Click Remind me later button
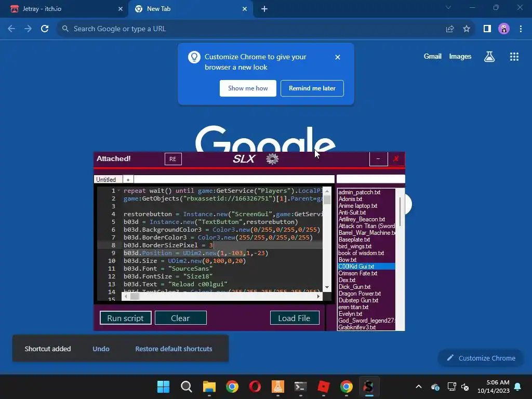532x399 pixels. pyautogui.click(x=312, y=88)
